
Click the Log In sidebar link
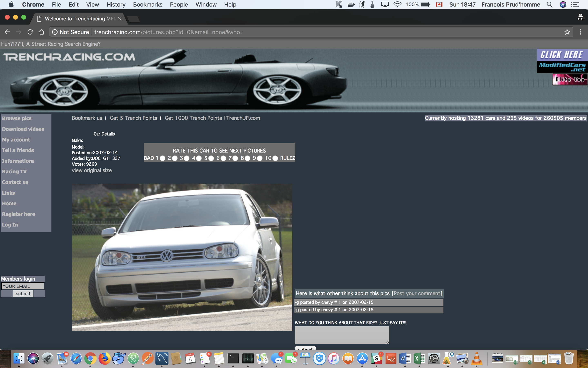[10, 225]
